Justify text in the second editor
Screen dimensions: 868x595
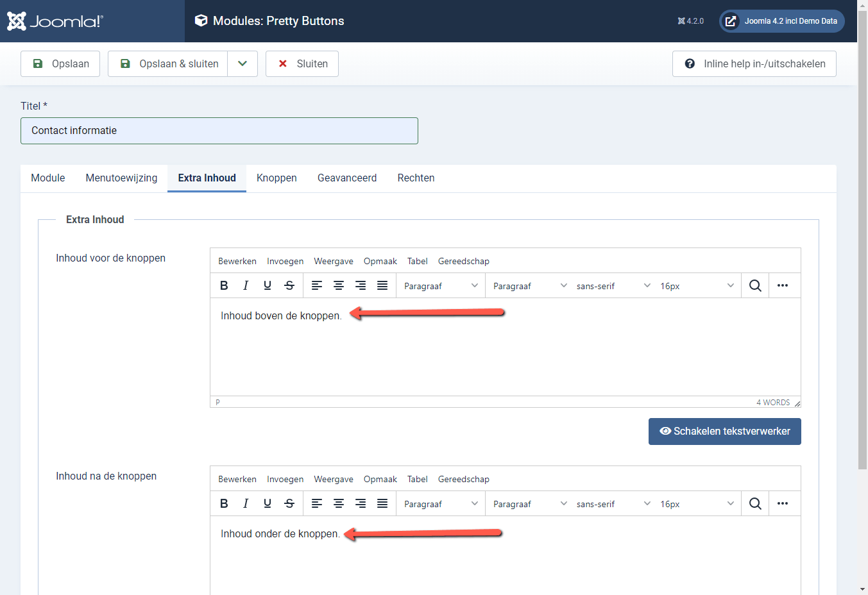click(x=382, y=503)
